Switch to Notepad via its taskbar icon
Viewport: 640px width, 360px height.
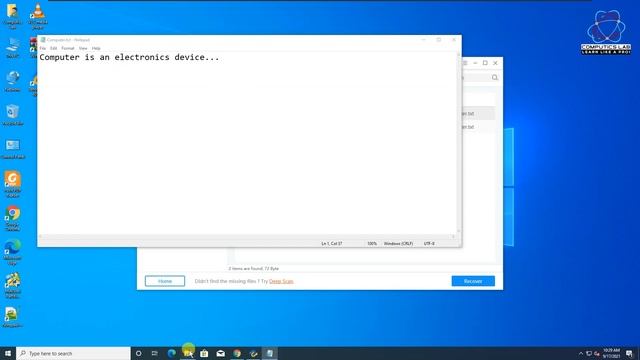270,353
